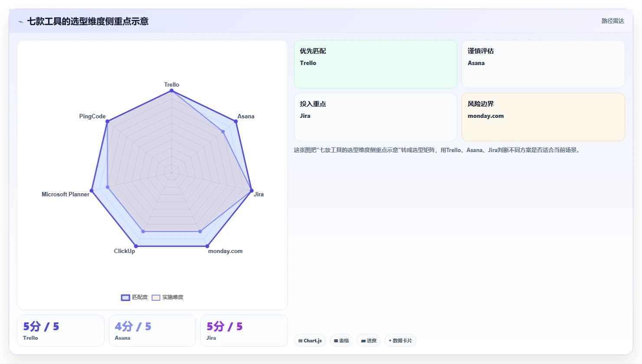Click the Trello axis label on radar
Screen dimensions: 642x364
(x=172, y=84)
